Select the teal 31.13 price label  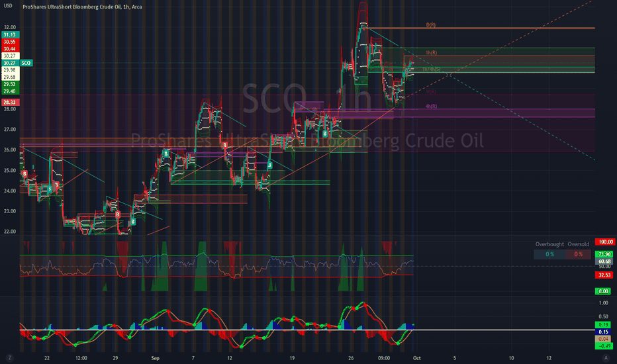pos(10,34)
